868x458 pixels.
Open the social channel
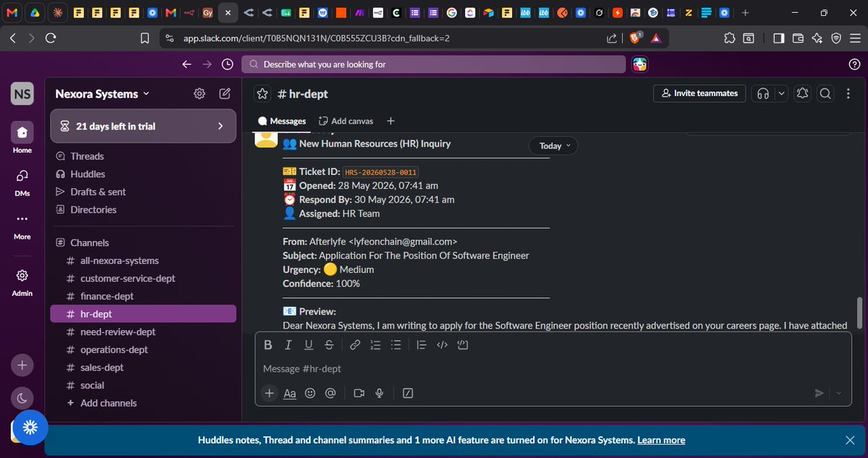[x=143, y=386]
